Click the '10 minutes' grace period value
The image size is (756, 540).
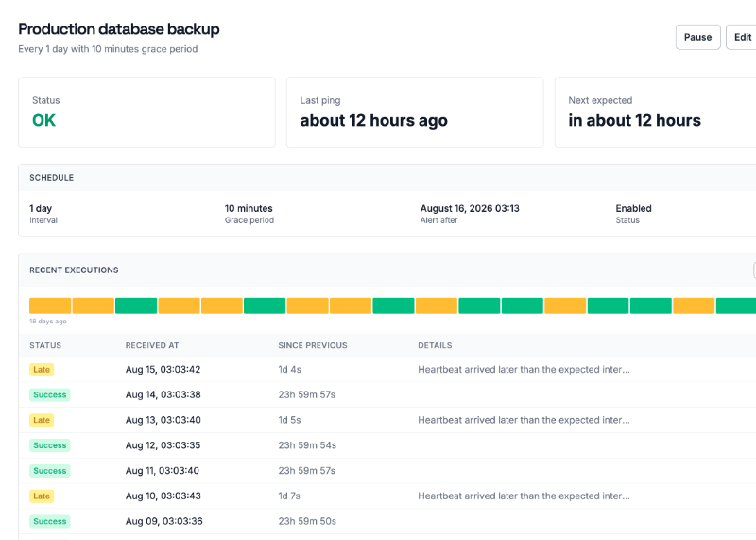click(249, 208)
